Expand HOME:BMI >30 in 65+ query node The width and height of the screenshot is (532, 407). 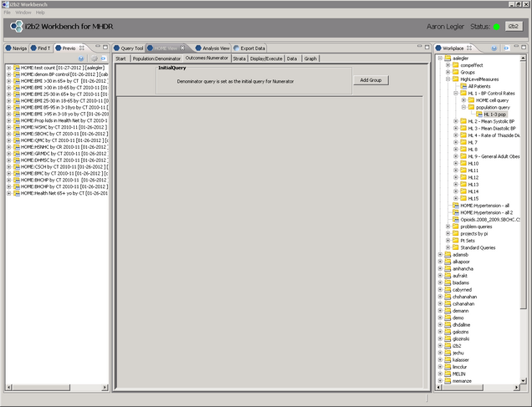9,81
